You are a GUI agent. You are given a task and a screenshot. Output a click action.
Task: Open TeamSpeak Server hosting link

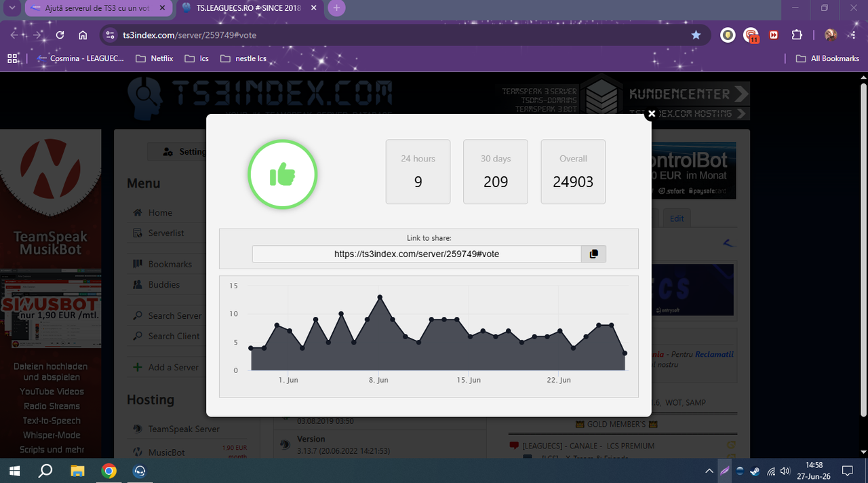183,429
